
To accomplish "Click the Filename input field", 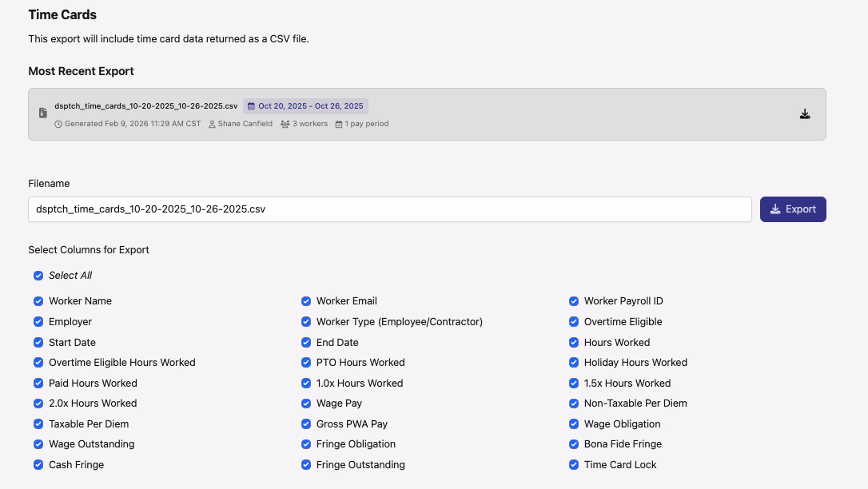I will tap(390, 209).
